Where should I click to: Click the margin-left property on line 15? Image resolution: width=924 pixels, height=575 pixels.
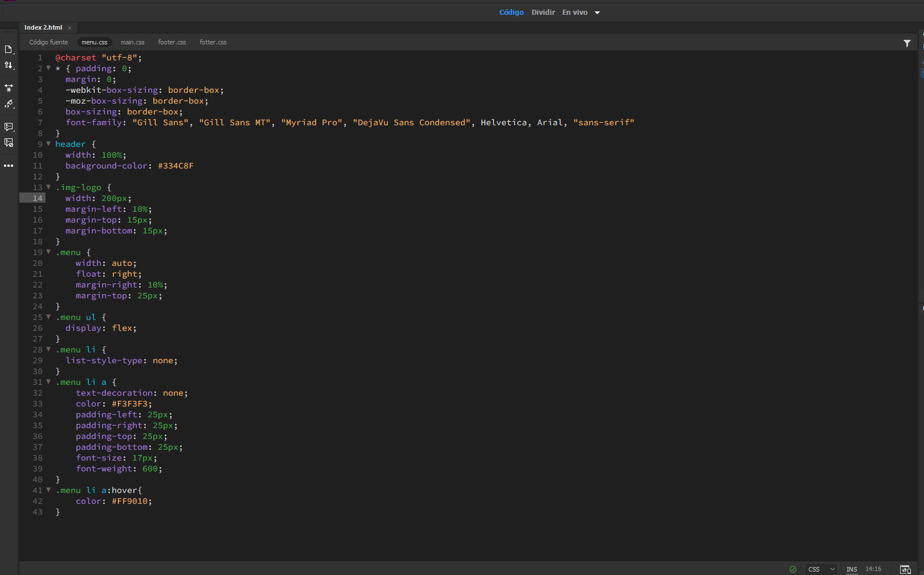click(94, 209)
